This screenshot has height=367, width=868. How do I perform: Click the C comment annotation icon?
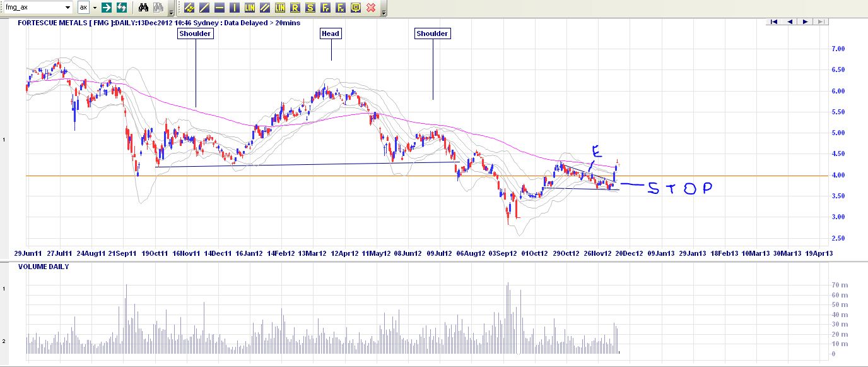click(x=355, y=8)
